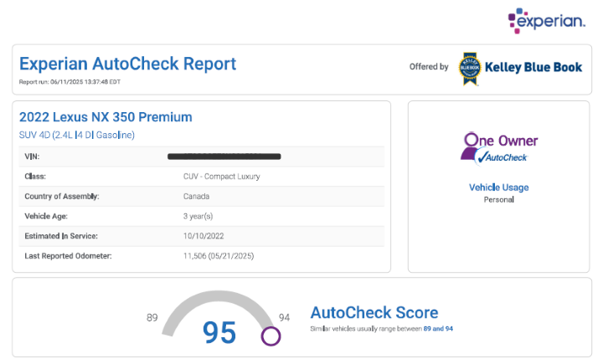Click the 'Vehicle Age:' label
The width and height of the screenshot is (603, 364).
tap(46, 217)
